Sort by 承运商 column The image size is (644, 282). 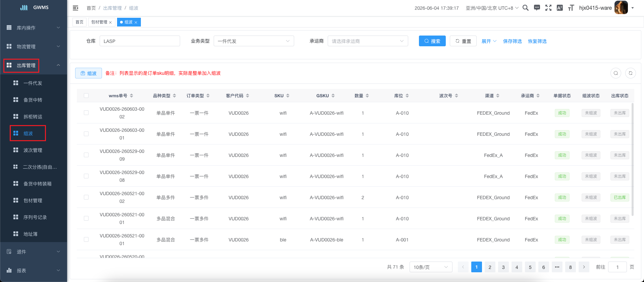538,96
